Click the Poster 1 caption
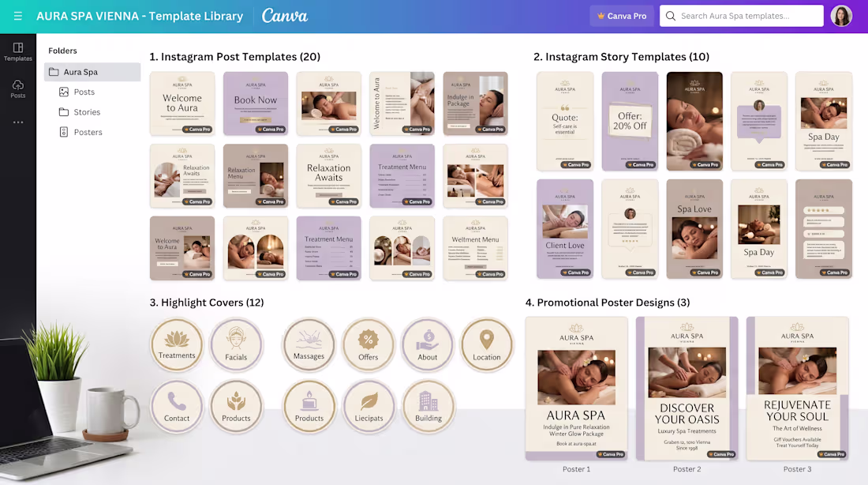This screenshot has height=485, width=868. tap(576, 469)
